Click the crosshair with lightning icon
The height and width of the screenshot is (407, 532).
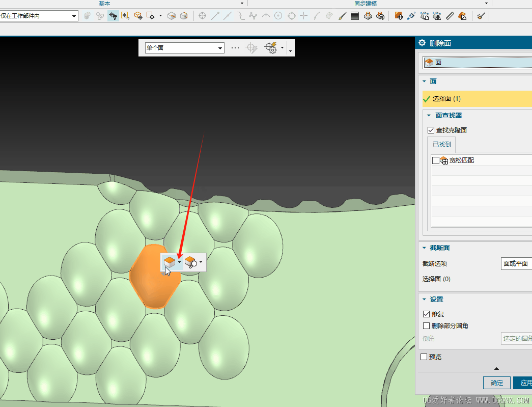click(252, 48)
